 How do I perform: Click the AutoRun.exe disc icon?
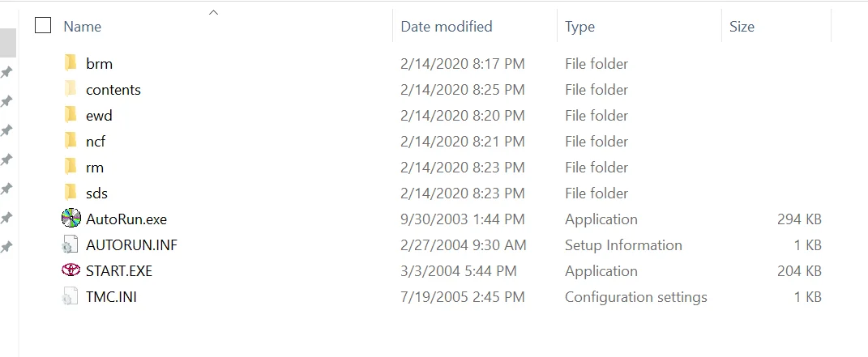point(71,219)
